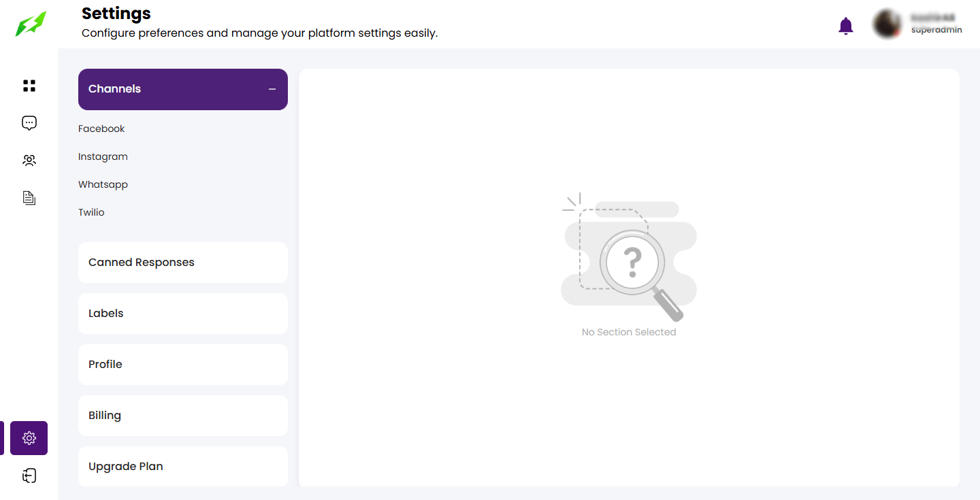980x500 pixels.
Task: Open notifications bell icon
Action: 845,26
